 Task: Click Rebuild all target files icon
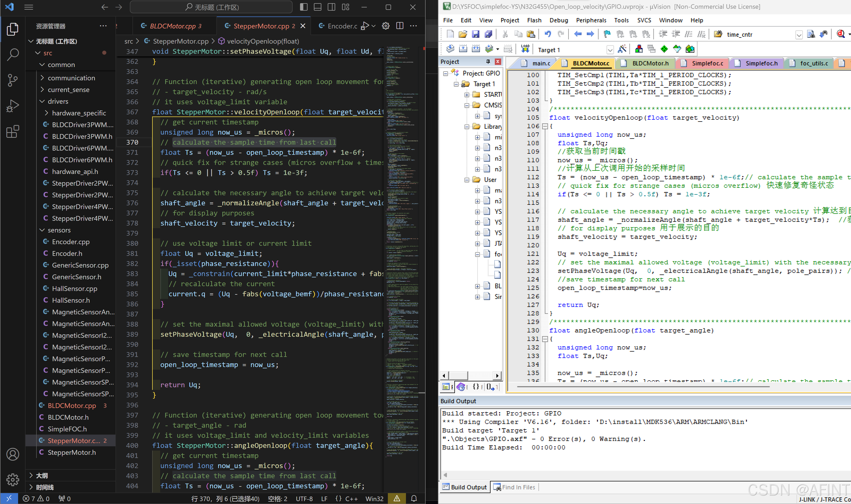tap(476, 49)
